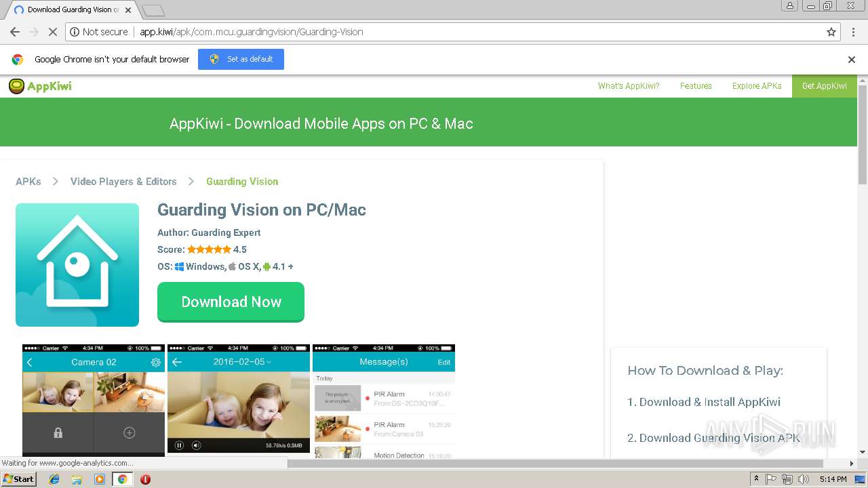Viewport: 868px width, 488px height.
Task: Click the Windows OS icon
Action: click(x=180, y=266)
